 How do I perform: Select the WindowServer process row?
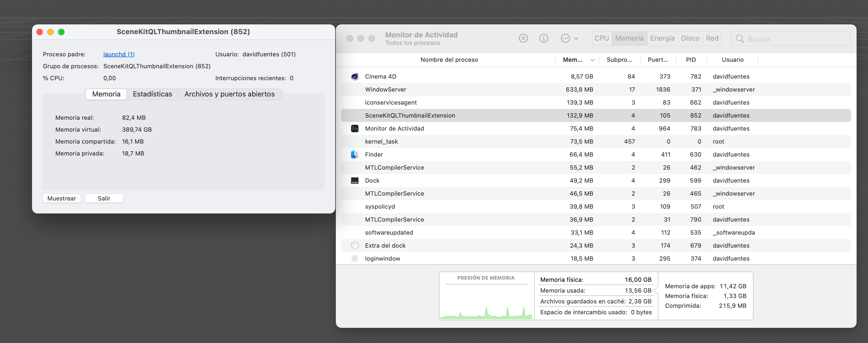[x=596, y=89]
